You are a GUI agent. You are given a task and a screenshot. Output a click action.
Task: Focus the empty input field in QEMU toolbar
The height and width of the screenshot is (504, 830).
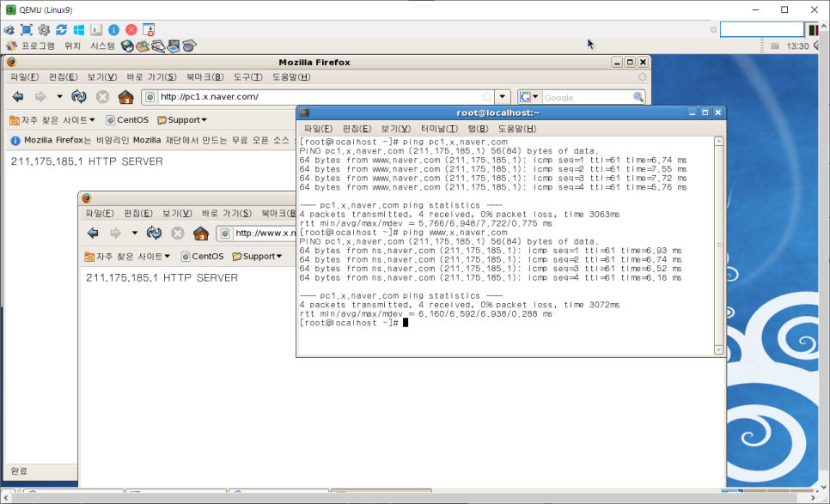point(762,29)
